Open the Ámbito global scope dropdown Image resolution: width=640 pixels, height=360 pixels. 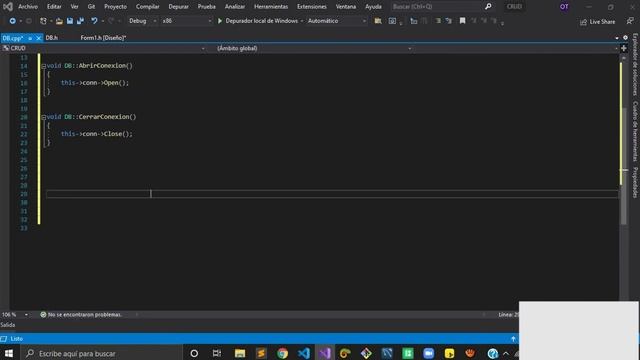pyautogui.click(x=313, y=48)
